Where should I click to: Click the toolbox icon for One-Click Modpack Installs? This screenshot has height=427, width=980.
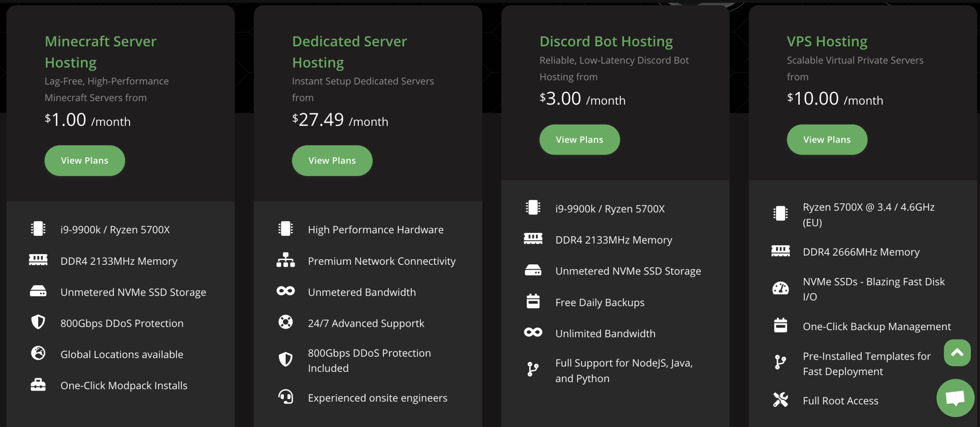(x=38, y=385)
